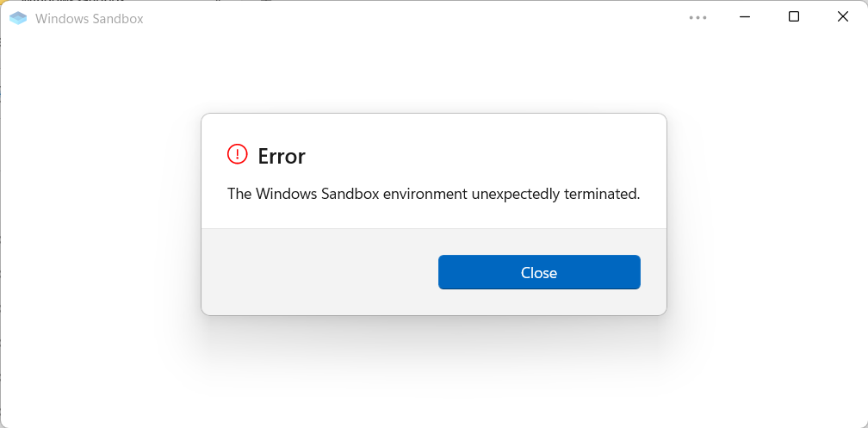Image resolution: width=868 pixels, height=428 pixels.
Task: Click the Windows Sandbox app icon
Action: pyautogui.click(x=18, y=18)
